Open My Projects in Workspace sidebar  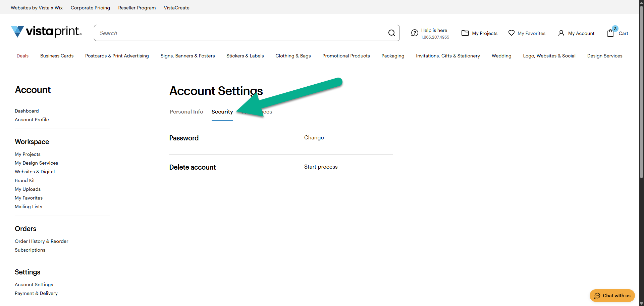tap(28, 154)
